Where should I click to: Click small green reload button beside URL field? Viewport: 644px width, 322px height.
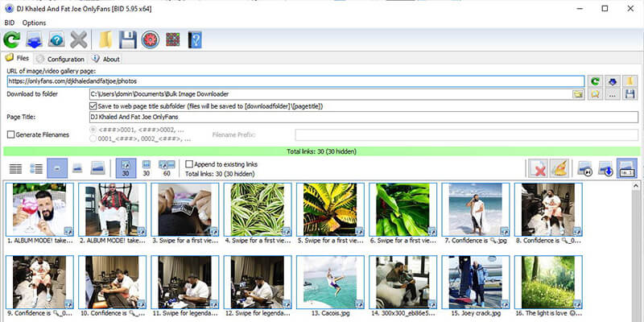point(595,81)
